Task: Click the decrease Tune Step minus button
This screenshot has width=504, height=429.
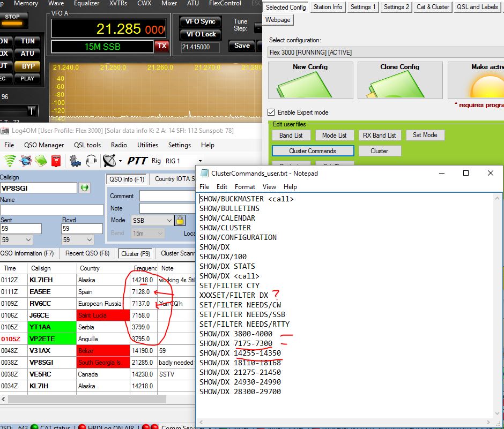Action: pos(258,28)
